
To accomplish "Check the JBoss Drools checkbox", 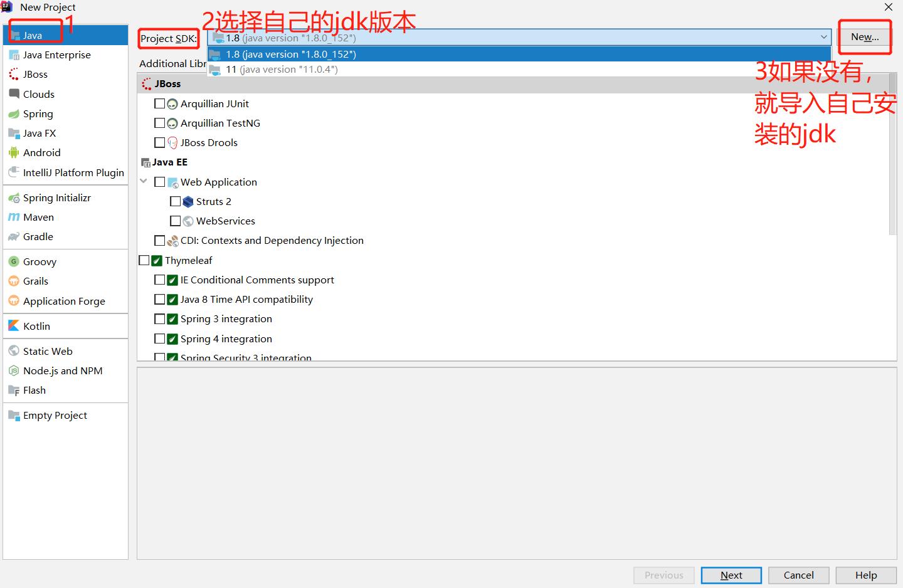I will (159, 142).
